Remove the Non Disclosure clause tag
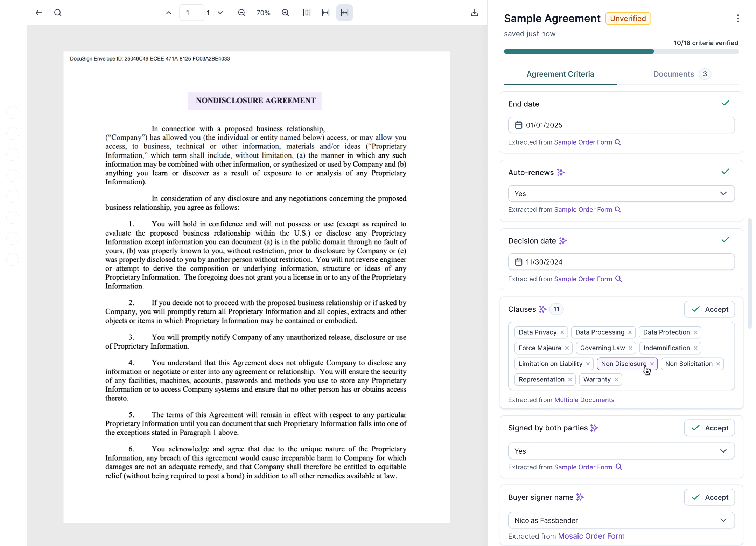 [652, 364]
